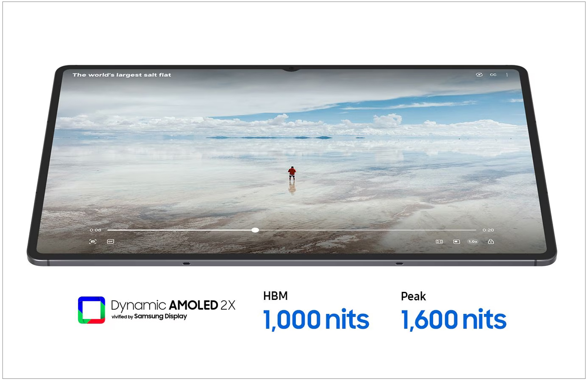The height and width of the screenshot is (381, 588).
Task: Open picture-in-picture pop-up player icon
Action: [x=457, y=242]
